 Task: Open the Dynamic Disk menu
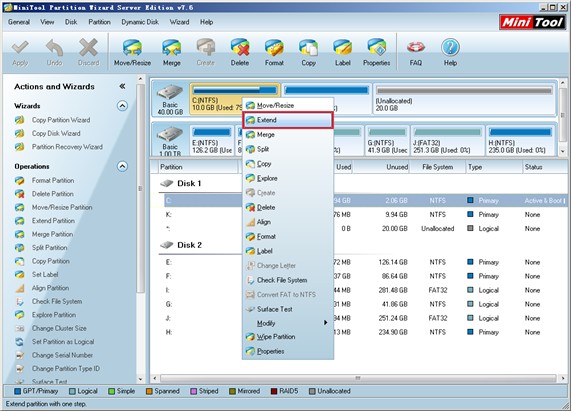click(x=140, y=22)
